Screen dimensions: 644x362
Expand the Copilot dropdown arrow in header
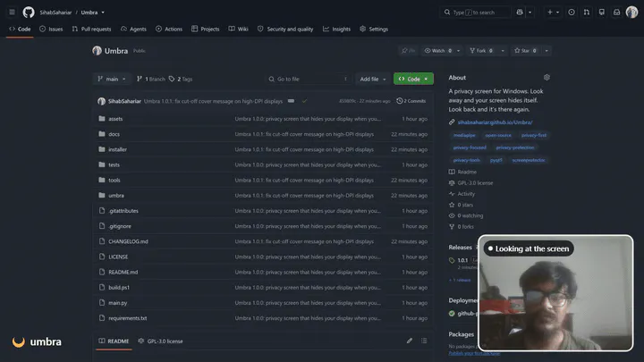coord(530,13)
